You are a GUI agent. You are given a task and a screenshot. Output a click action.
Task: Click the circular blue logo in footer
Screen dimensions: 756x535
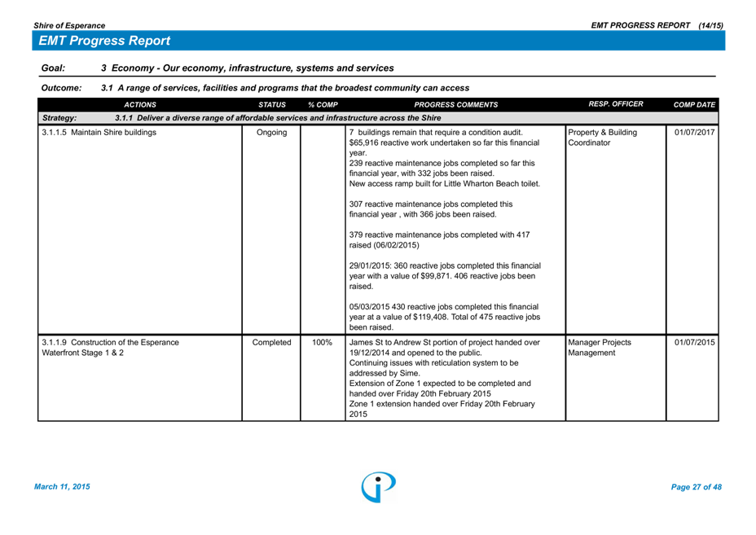point(378,486)
